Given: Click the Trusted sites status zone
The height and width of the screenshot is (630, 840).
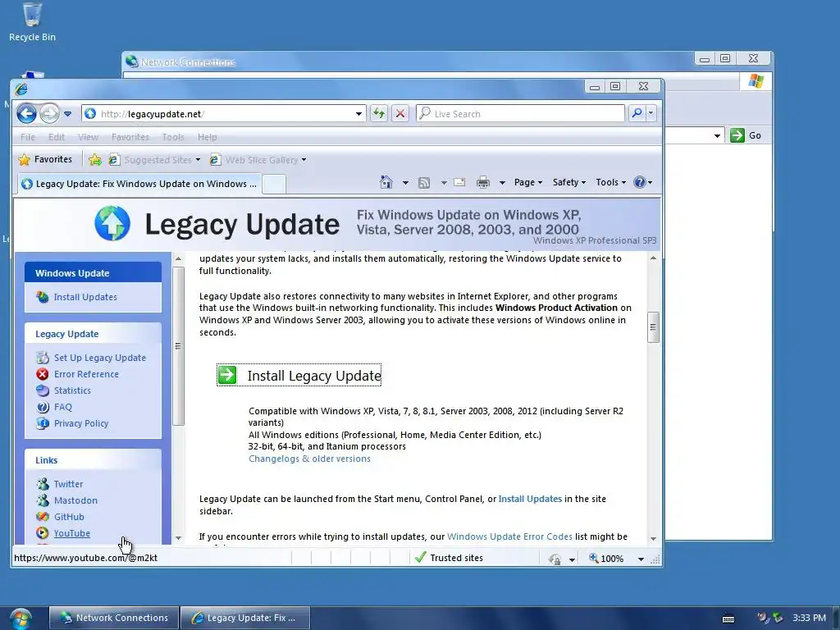Looking at the screenshot, I should pos(450,558).
